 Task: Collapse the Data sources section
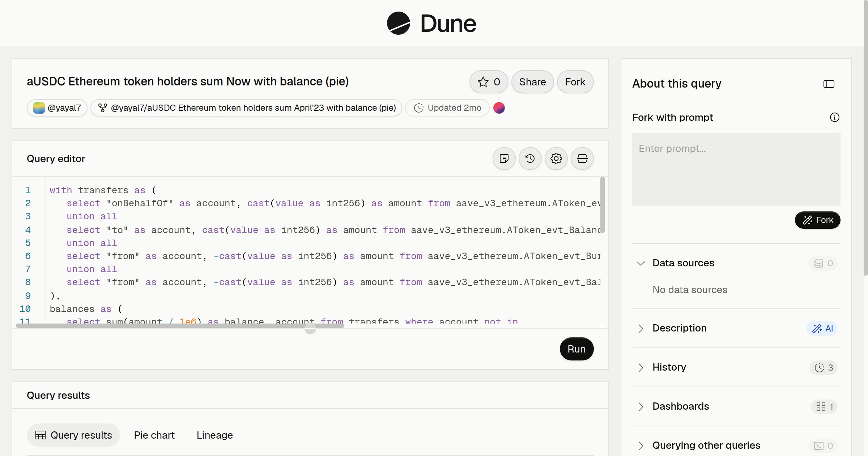641,263
